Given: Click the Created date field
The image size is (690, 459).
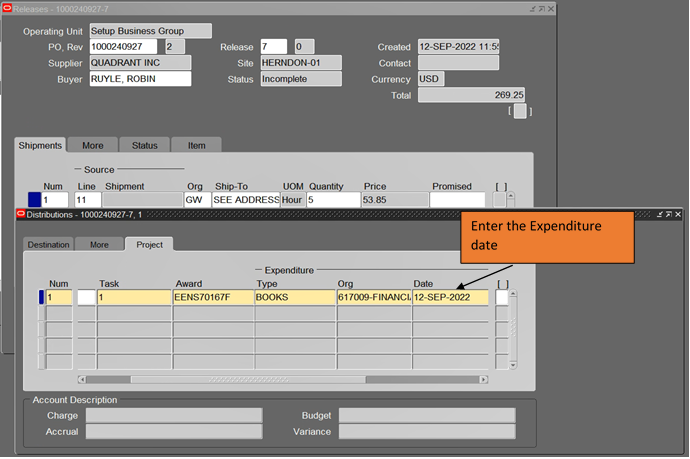Looking at the screenshot, I should pyautogui.click(x=459, y=47).
